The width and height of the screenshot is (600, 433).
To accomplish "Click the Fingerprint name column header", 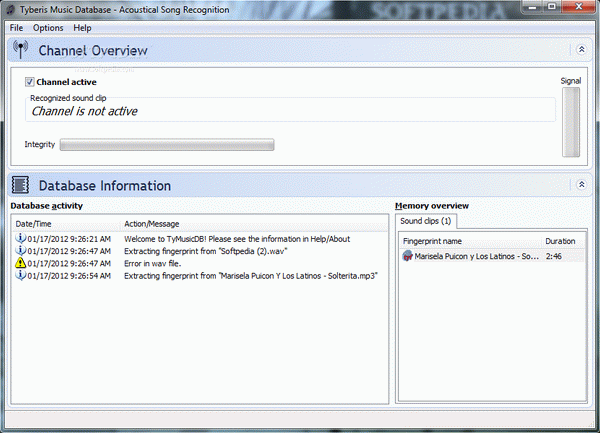I will [x=471, y=241].
